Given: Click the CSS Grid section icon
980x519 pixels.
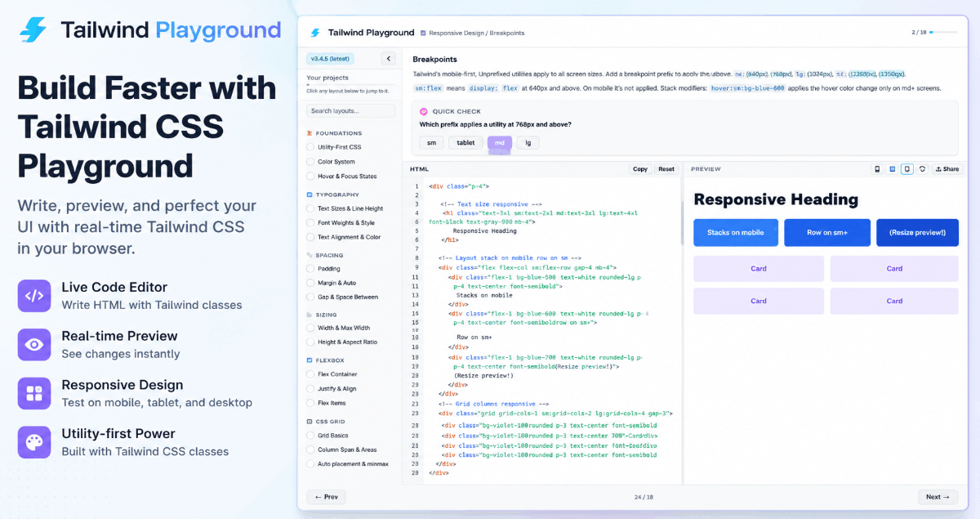Looking at the screenshot, I should tap(309, 422).
